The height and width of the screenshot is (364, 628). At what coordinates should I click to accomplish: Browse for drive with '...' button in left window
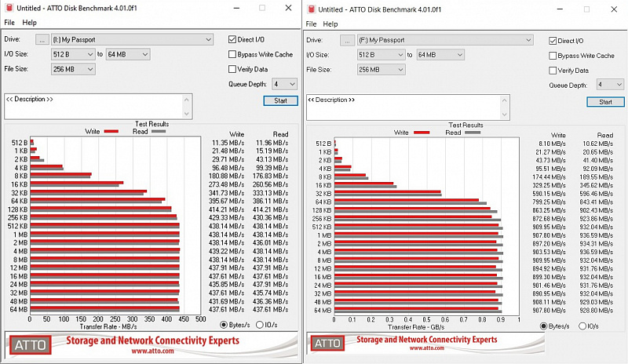(x=42, y=39)
